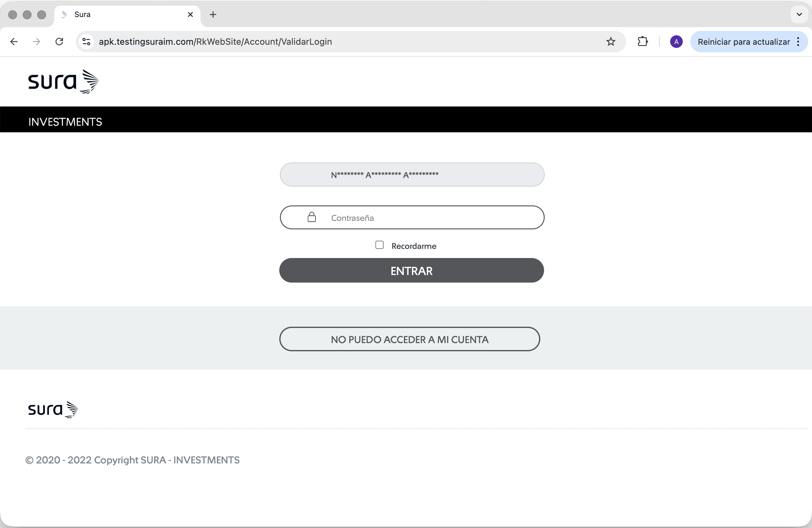This screenshot has height=528, width=812.
Task: Click the Sura logo in the header
Action: 63,82
